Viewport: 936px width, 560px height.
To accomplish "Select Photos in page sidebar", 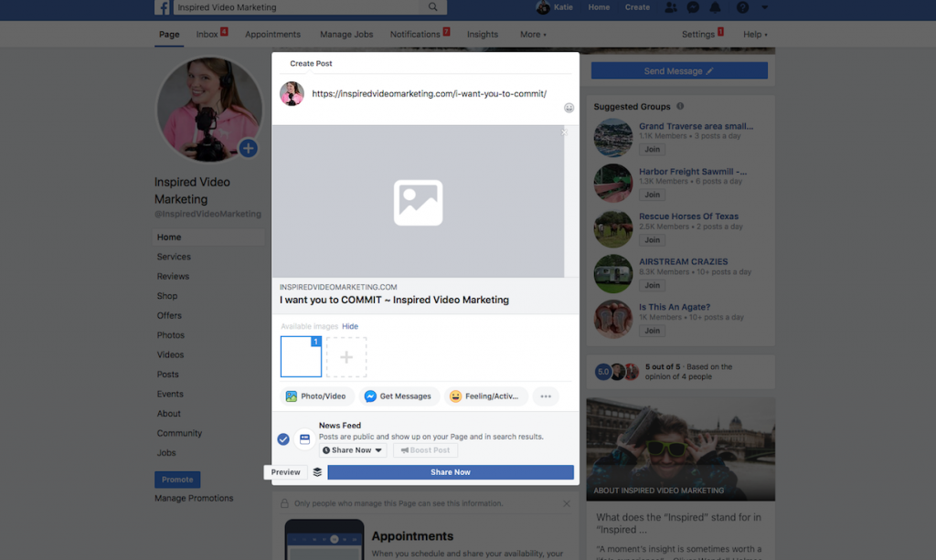I will pos(171,335).
